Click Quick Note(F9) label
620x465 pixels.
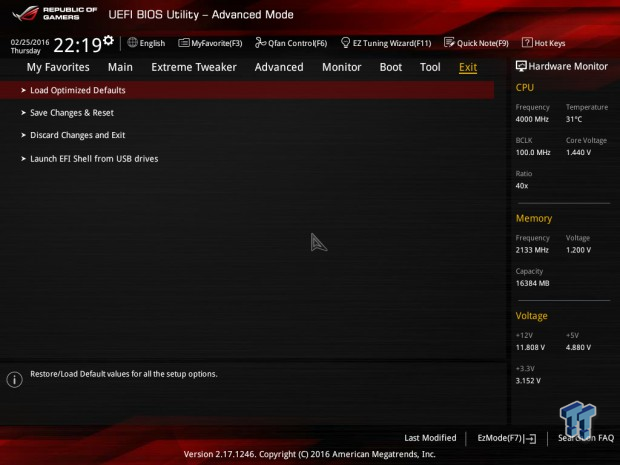click(x=483, y=43)
